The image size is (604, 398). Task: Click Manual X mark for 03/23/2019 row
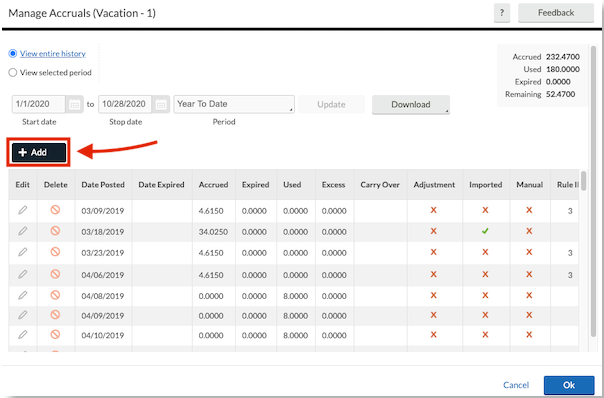click(x=529, y=252)
